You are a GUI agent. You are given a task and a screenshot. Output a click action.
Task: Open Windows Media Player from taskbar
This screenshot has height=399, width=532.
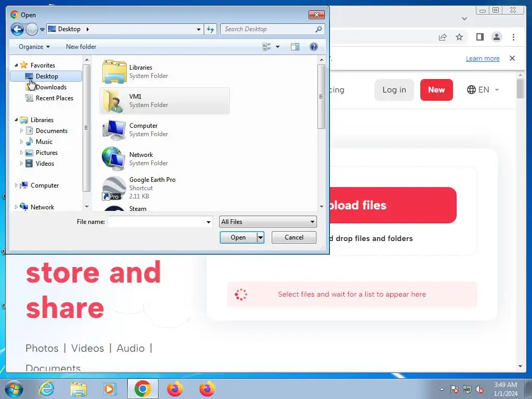110,389
